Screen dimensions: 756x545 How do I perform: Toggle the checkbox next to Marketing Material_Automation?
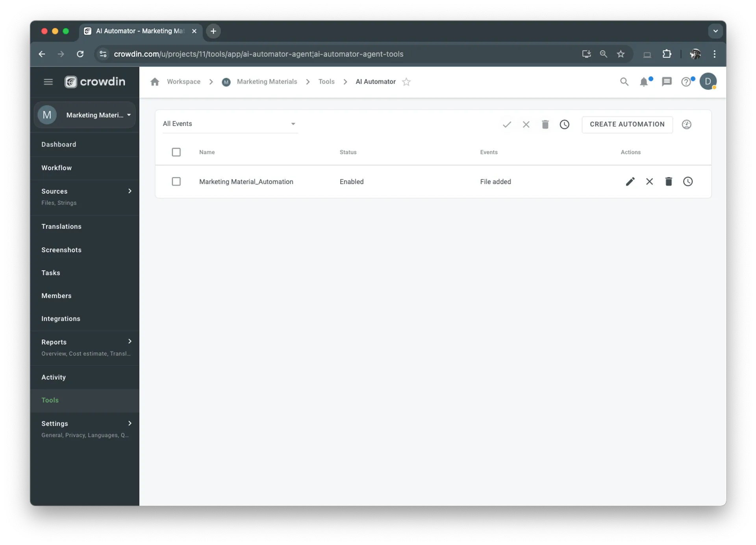pyautogui.click(x=176, y=181)
